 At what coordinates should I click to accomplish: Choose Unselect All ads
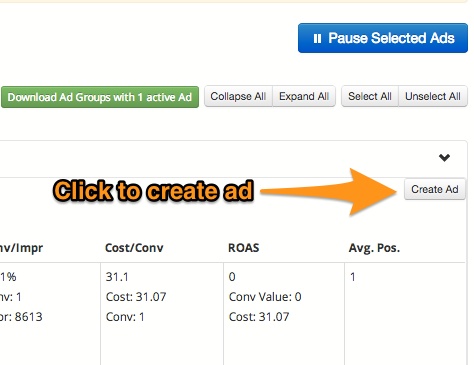(x=433, y=96)
